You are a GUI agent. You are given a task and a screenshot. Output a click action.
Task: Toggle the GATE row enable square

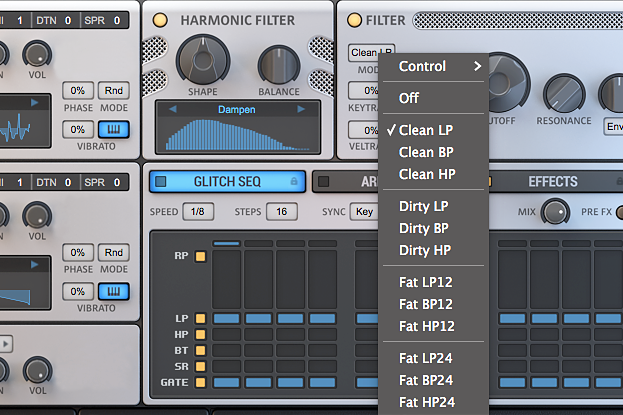pos(200,382)
